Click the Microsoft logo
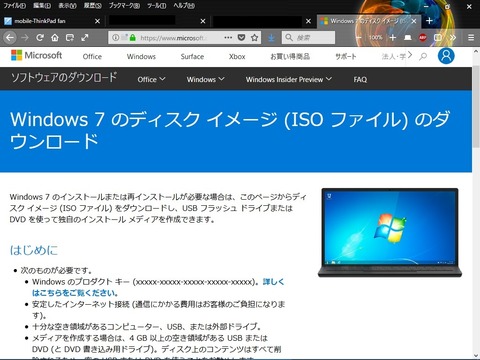Viewport: 480px width, 360px height. point(36,55)
